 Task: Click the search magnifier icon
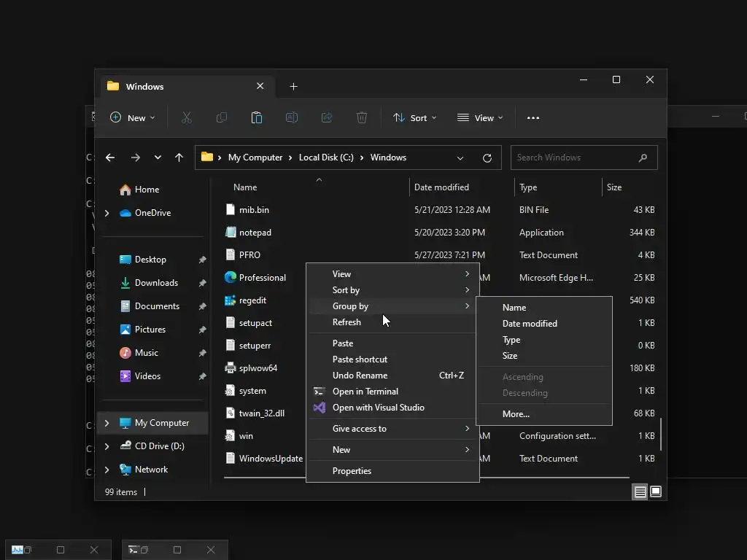coord(643,157)
